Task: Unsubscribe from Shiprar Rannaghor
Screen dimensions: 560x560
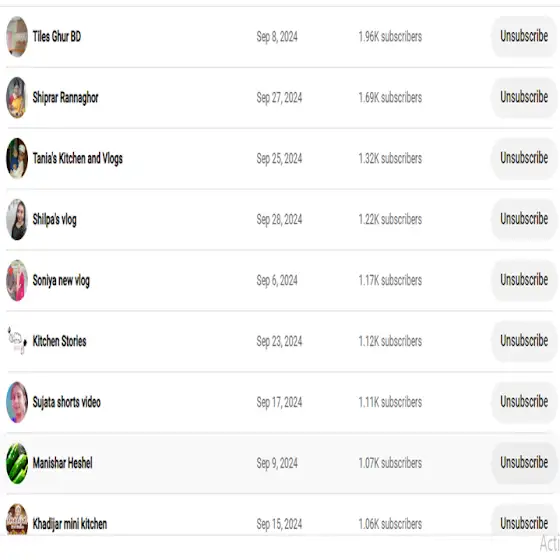Action: (x=524, y=97)
